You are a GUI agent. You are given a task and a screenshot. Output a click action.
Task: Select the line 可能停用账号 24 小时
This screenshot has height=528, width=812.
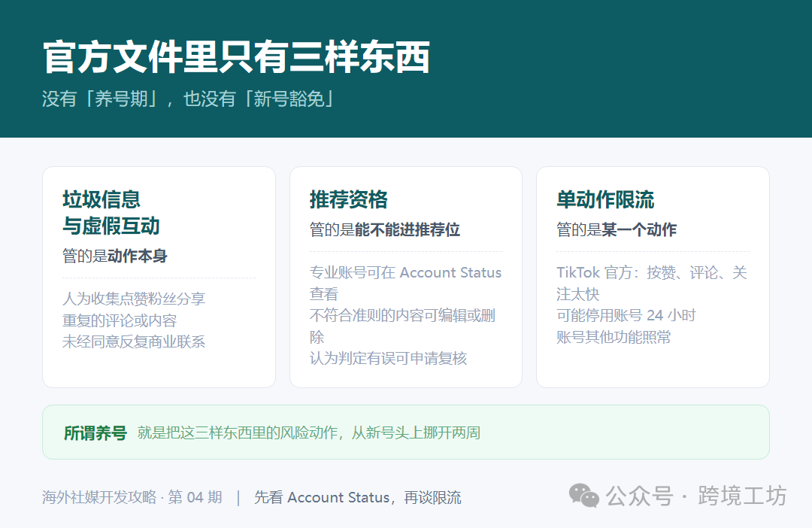click(x=626, y=315)
